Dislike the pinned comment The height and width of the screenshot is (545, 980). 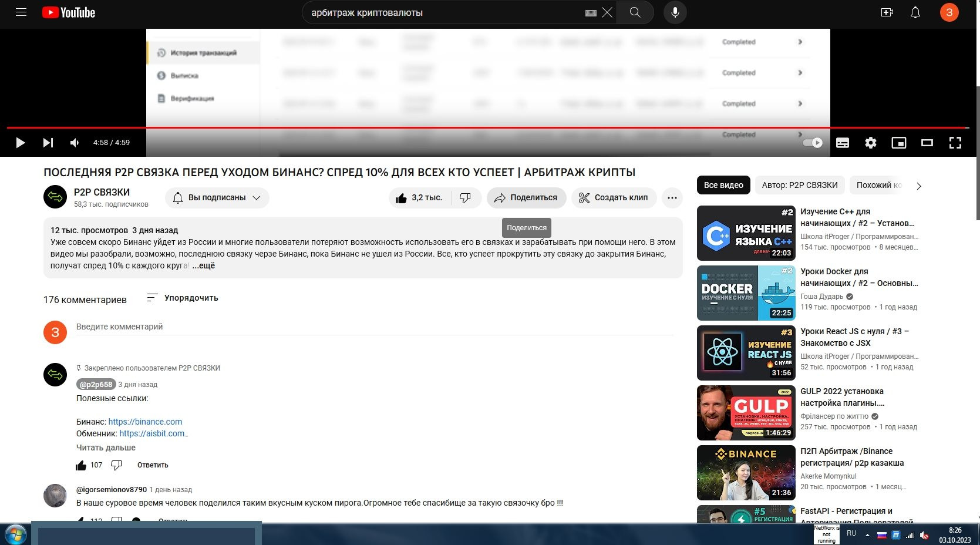(x=116, y=465)
